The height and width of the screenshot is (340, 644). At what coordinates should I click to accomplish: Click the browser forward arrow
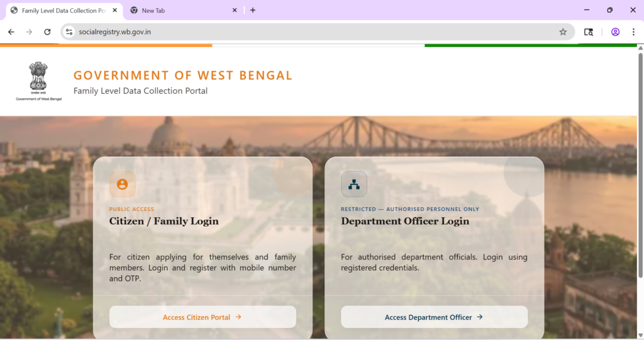click(x=29, y=31)
